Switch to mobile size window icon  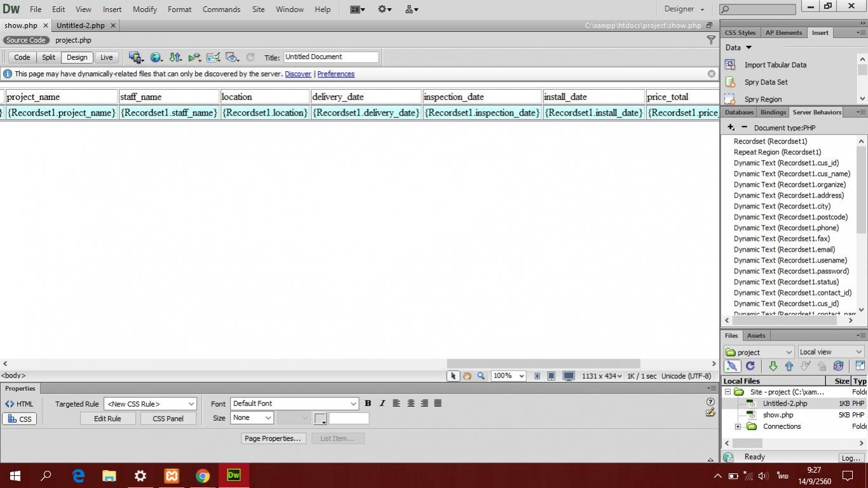click(x=537, y=376)
